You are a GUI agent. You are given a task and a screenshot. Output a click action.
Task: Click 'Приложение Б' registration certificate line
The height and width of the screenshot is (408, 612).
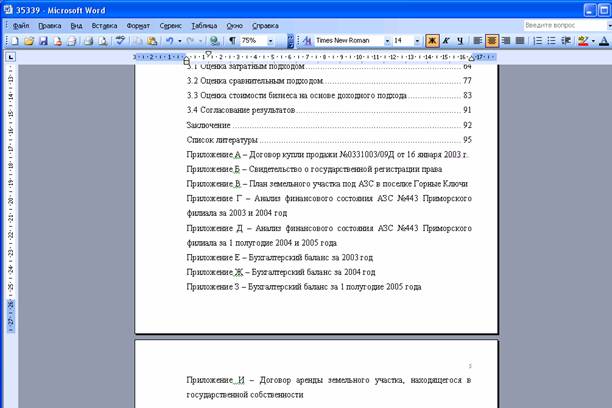point(314,169)
